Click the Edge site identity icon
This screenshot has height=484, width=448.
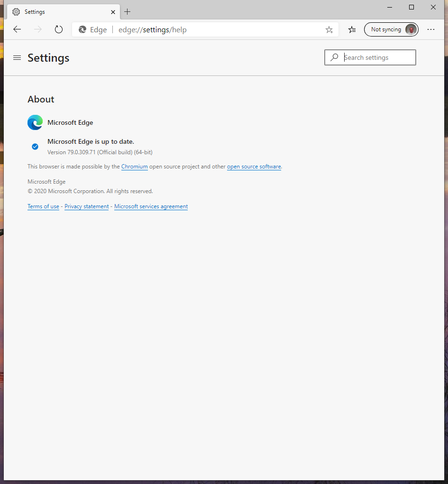click(x=82, y=29)
